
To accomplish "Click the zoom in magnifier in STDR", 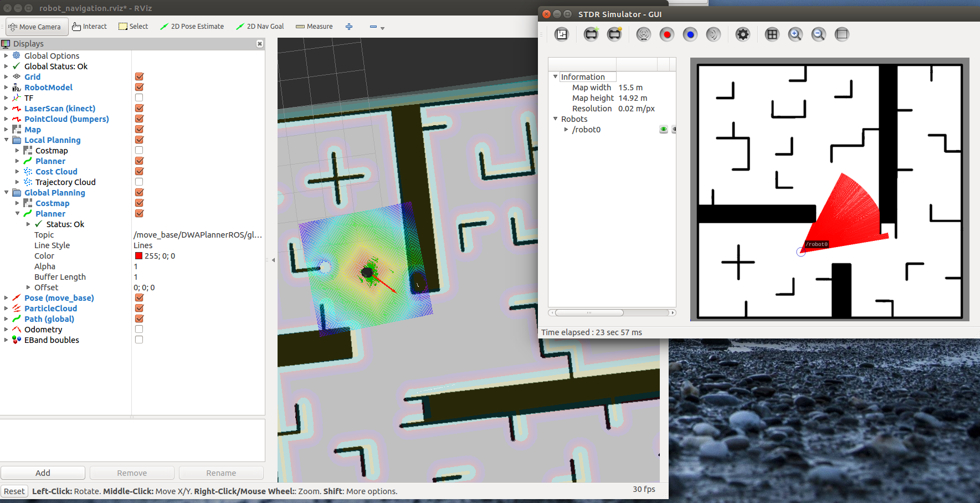I will pos(795,34).
